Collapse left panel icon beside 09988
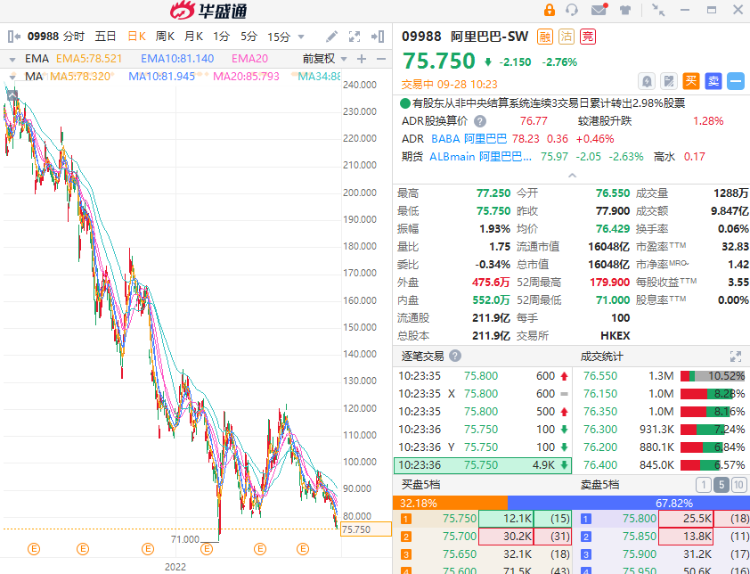Viewport: 750px width, 574px height. pyautogui.click(x=14, y=36)
